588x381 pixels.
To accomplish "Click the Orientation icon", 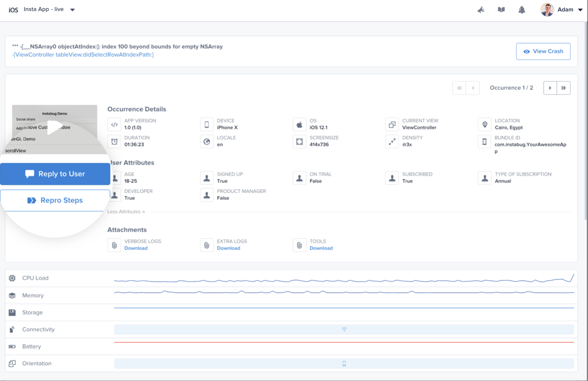I will pos(12,363).
